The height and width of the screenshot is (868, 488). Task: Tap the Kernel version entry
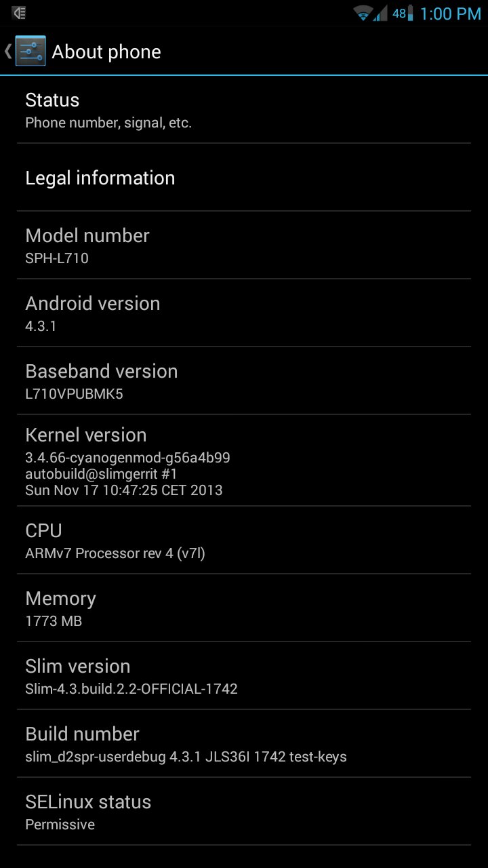[244, 460]
